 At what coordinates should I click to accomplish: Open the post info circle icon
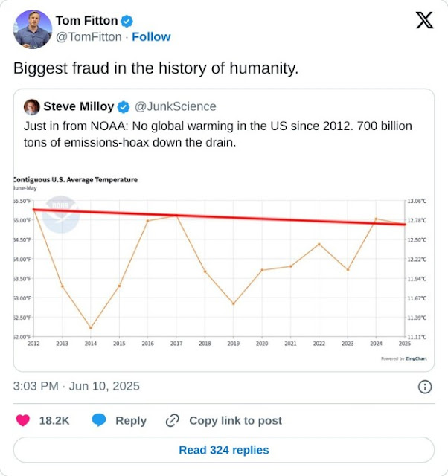(425, 386)
